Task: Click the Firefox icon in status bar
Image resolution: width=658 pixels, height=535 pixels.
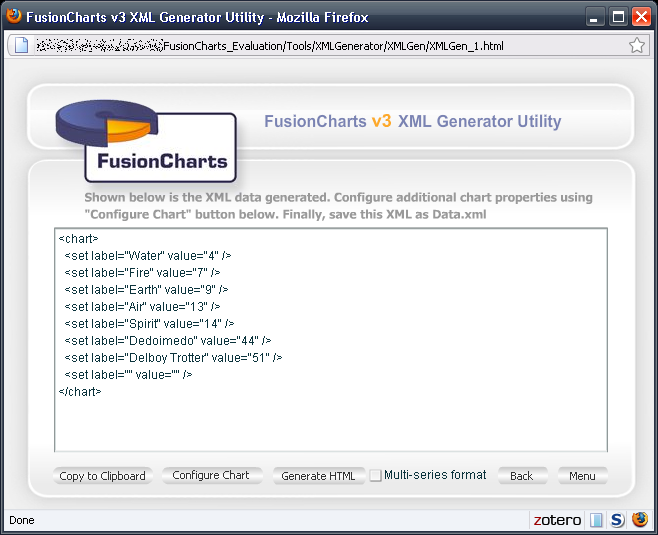Action: point(640,520)
